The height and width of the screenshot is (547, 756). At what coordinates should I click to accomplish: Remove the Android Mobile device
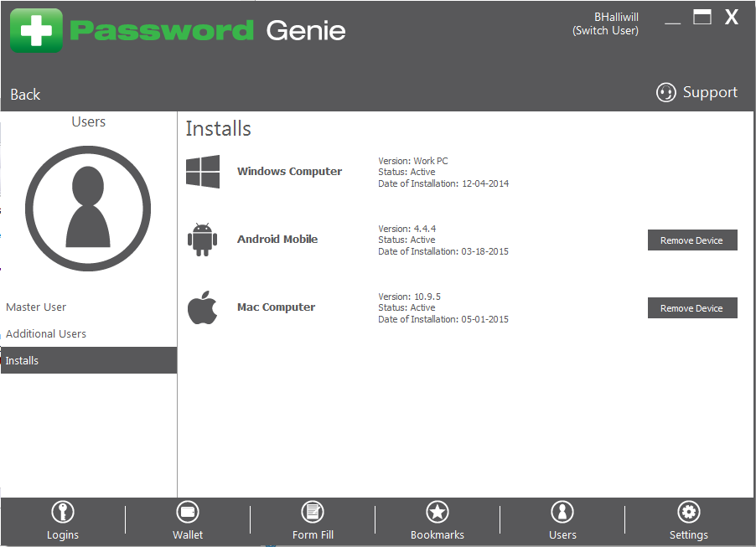coord(692,240)
